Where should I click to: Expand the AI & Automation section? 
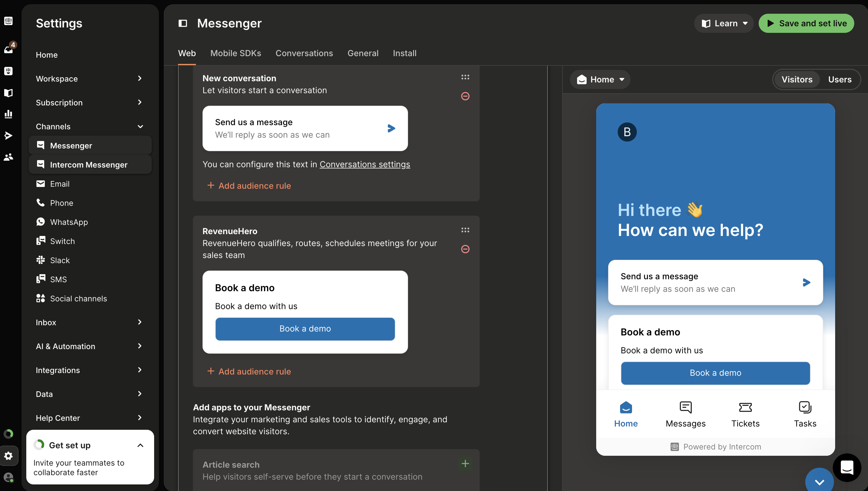[90, 346]
